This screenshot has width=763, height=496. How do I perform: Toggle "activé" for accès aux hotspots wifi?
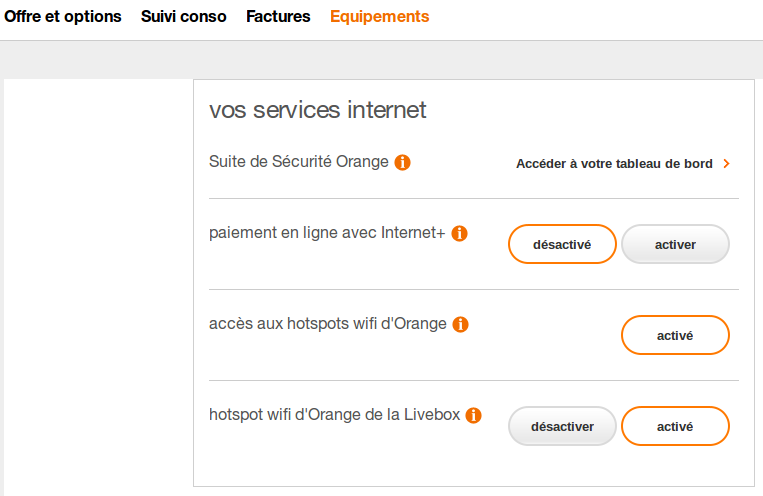pos(675,336)
